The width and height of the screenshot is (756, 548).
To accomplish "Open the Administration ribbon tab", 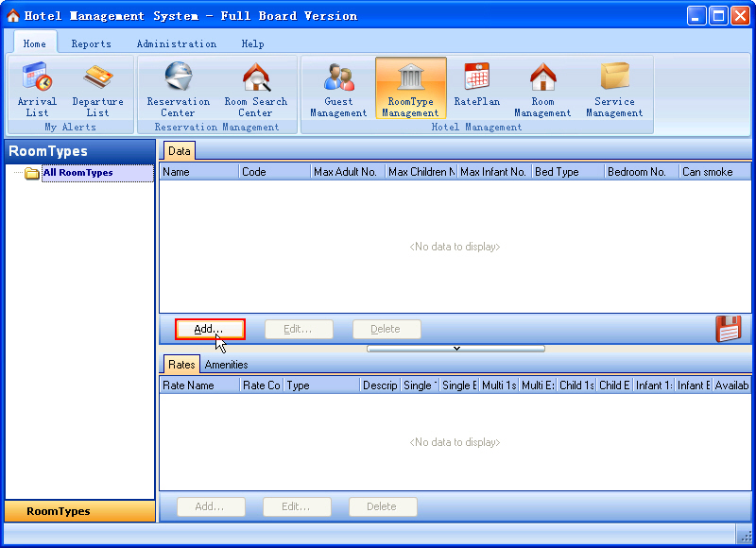I will (176, 43).
